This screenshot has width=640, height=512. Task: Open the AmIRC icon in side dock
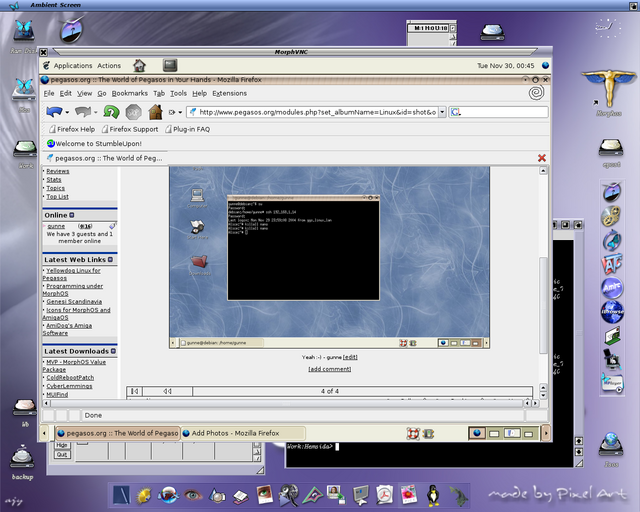click(612, 287)
